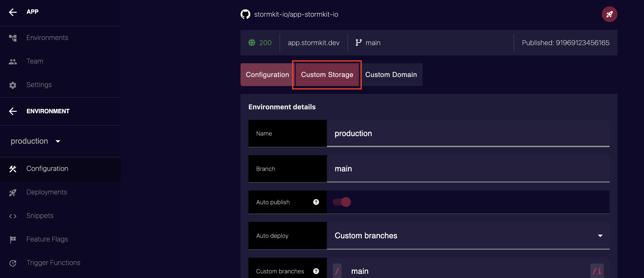The image size is (644, 278).
Task: Click the Configuration tools icon in sidebar
Action: coord(13,169)
